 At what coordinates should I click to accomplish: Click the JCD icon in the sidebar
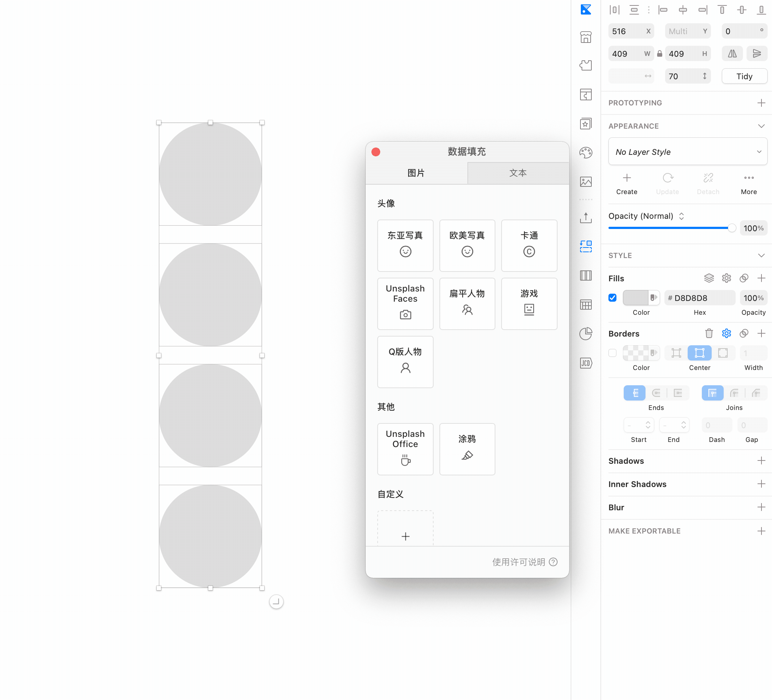586,363
